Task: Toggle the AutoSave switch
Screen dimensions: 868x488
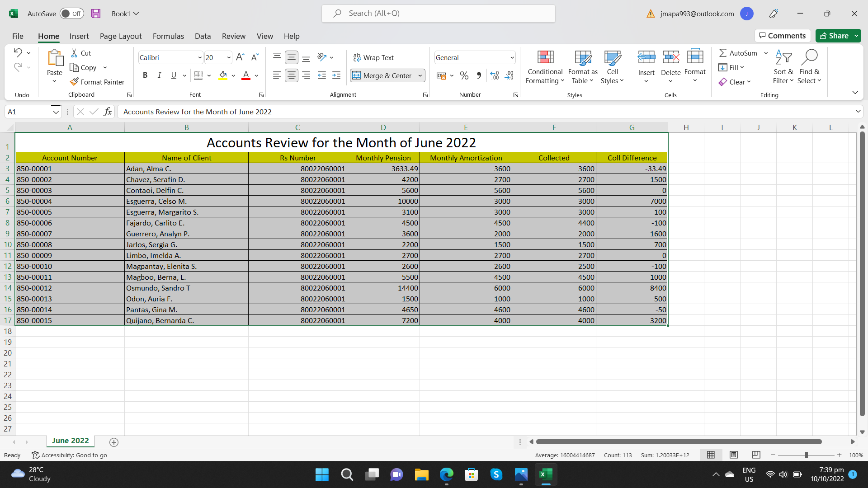Action: click(71, 14)
